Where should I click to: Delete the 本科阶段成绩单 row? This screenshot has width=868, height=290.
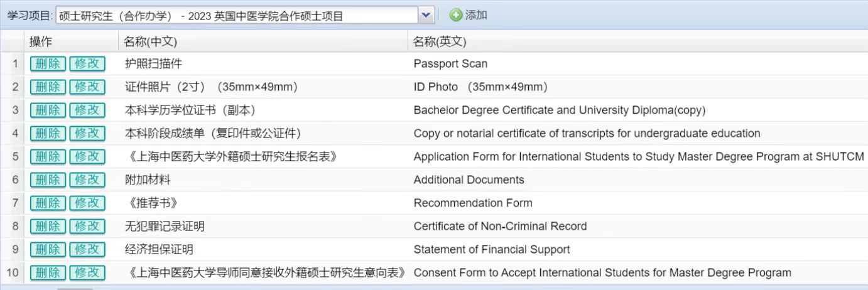(x=48, y=133)
